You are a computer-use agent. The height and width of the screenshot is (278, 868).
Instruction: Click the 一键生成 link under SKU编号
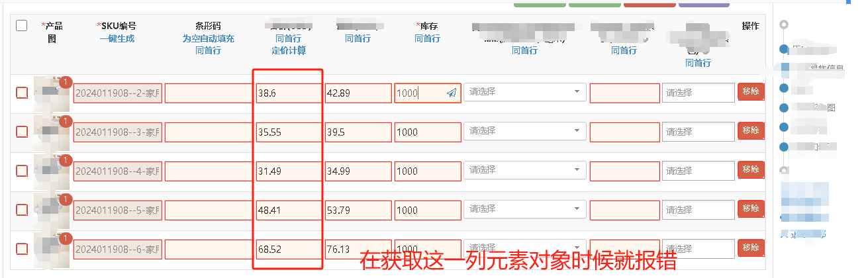[117, 38]
